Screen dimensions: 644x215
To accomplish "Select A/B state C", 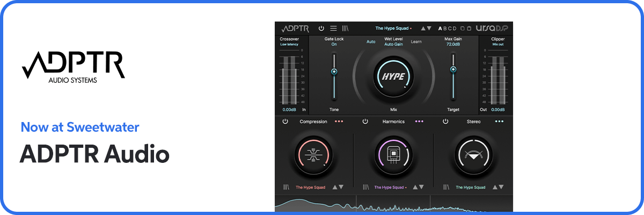I will [450, 28].
